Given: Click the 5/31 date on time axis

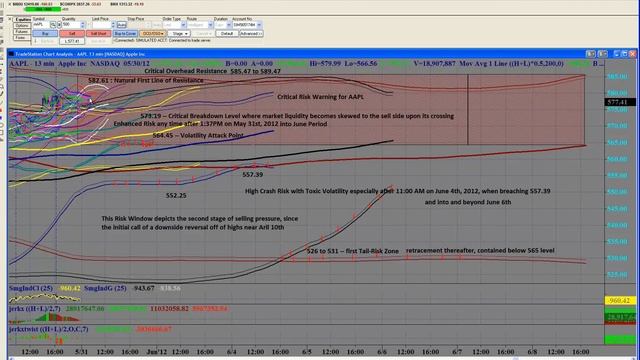Looking at the screenshot, I should pyautogui.click(x=82, y=351).
